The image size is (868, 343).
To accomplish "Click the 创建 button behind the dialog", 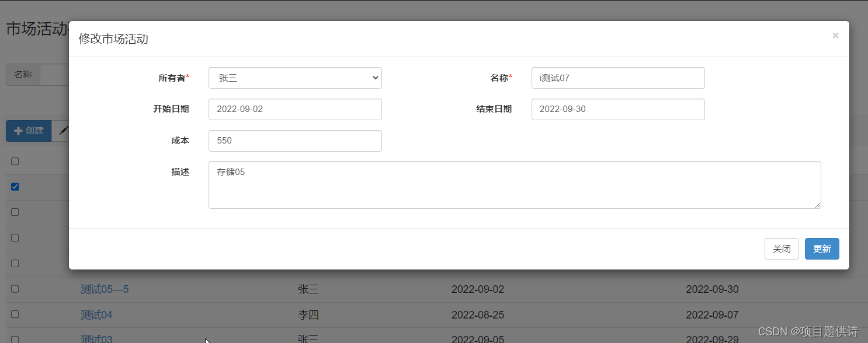I will (29, 131).
